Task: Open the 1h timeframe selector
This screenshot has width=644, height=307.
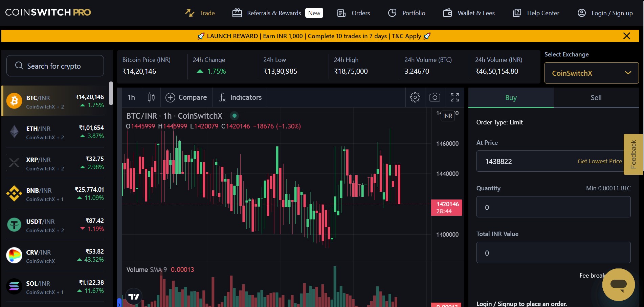Action: 131,97
